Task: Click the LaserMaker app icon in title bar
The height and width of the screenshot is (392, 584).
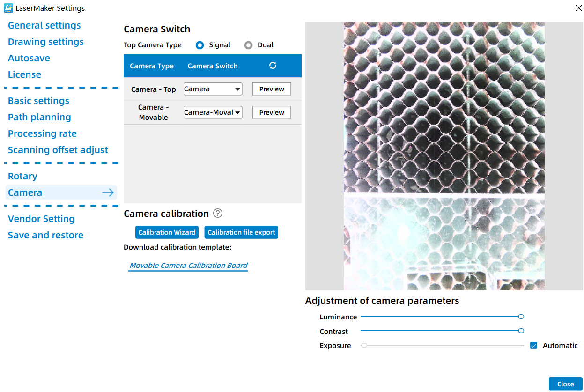Action: pos(8,8)
